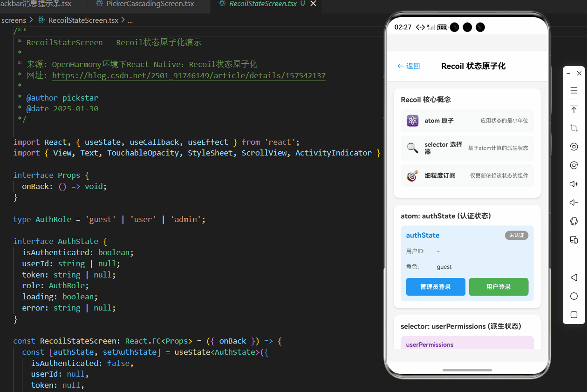Image resolution: width=587 pixels, height=392 pixels.
Task: Minimize the emulator toolbar window
Action: tap(568, 74)
